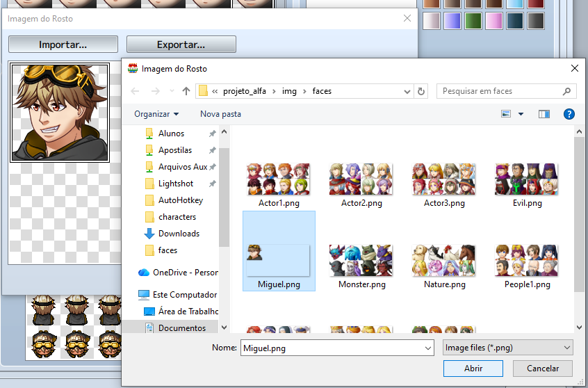Click the Exportar... button
The height and width of the screenshot is (388, 588).
pyautogui.click(x=181, y=45)
